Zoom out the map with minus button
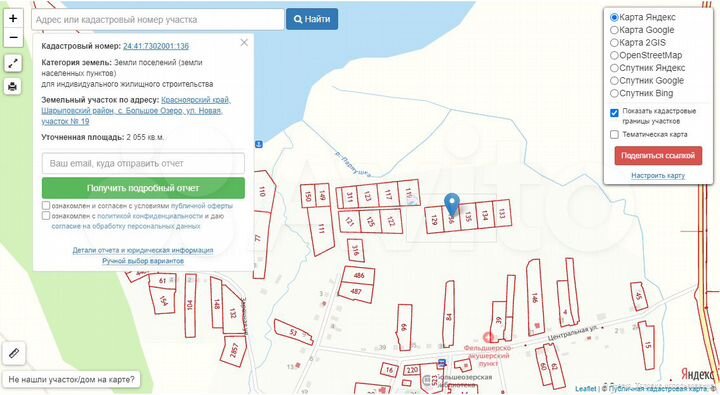The width and height of the screenshot is (720, 395). [13, 37]
